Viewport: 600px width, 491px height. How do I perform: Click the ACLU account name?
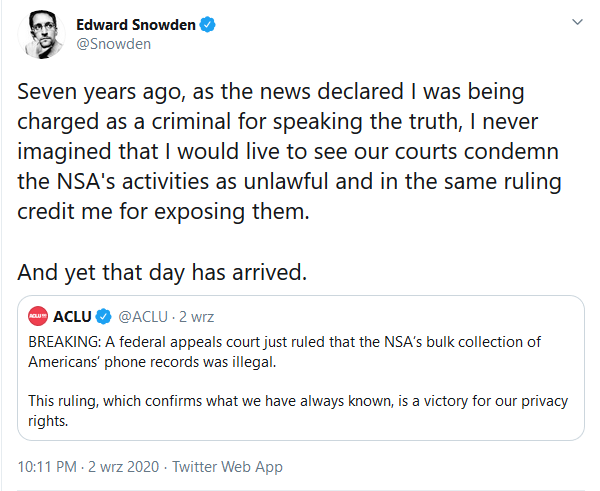(75, 317)
